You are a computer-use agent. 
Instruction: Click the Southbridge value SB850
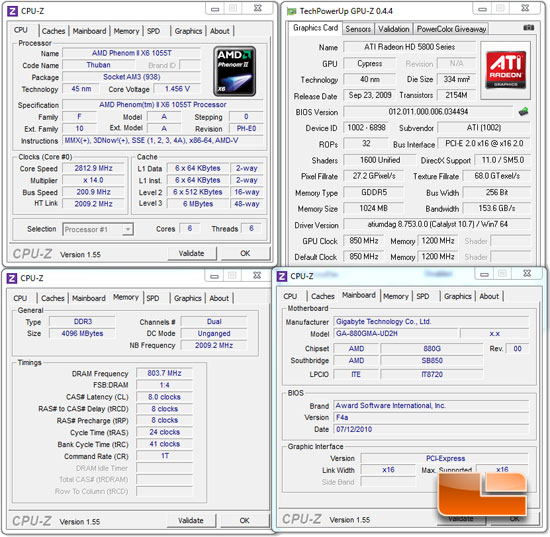tap(432, 361)
